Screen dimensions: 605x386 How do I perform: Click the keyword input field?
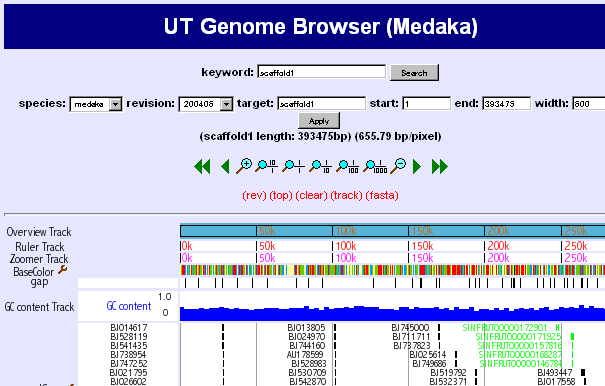(321, 72)
